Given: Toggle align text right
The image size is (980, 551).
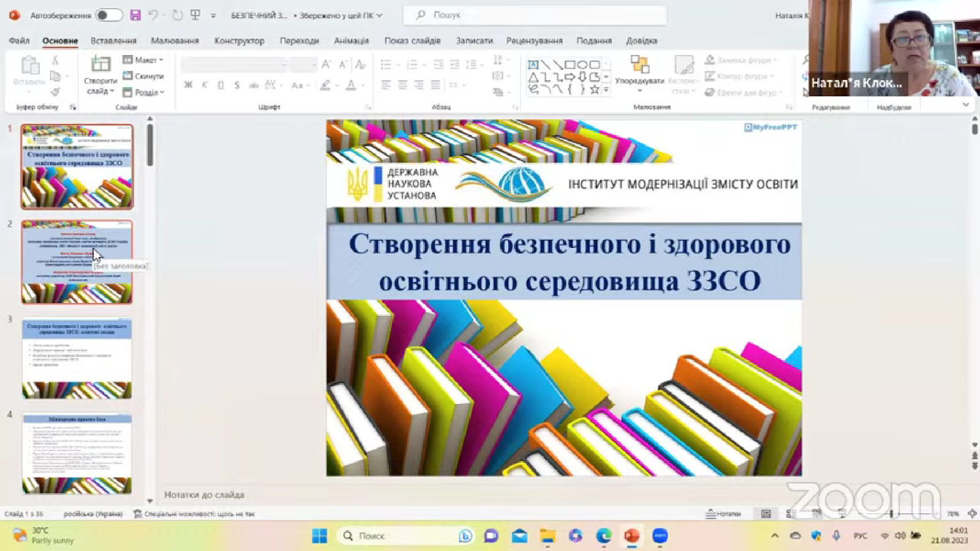Looking at the screenshot, I should coord(418,85).
